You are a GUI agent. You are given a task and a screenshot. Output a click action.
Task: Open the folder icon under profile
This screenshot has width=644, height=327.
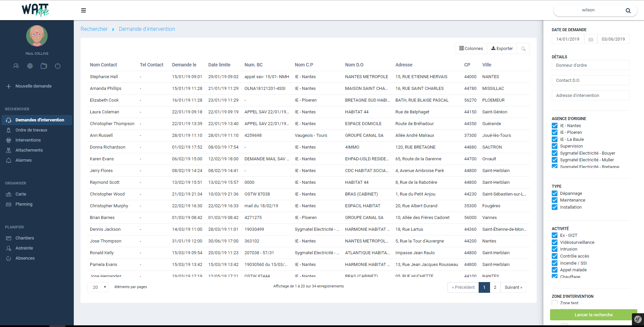coord(44,66)
